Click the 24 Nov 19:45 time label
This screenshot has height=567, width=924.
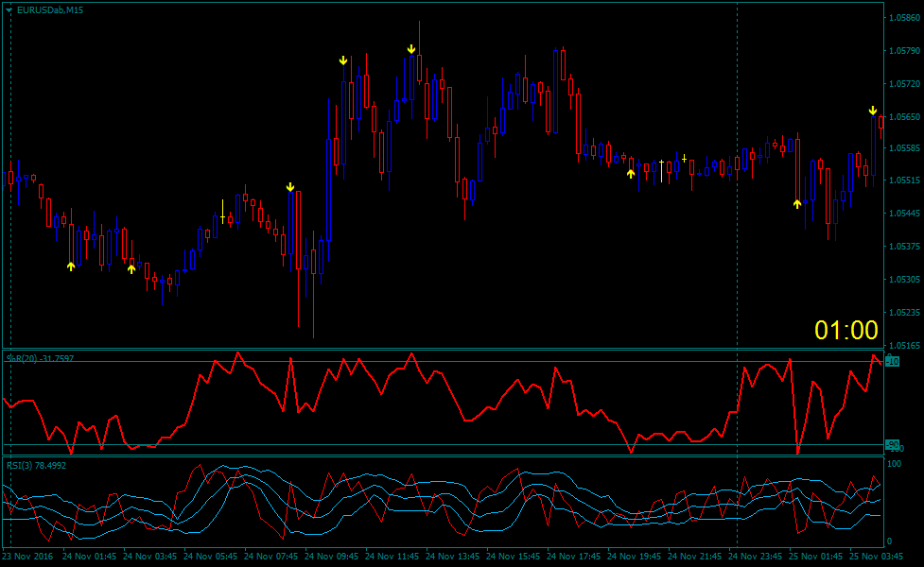click(x=634, y=556)
